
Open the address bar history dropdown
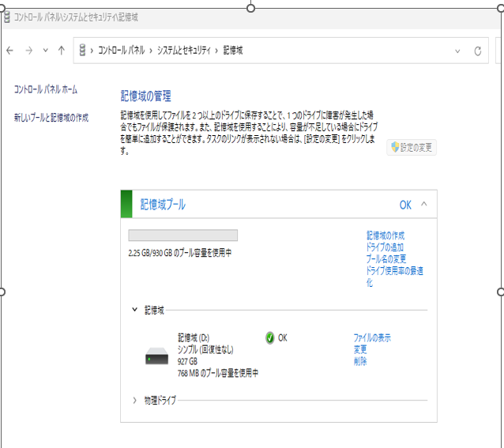pos(457,51)
